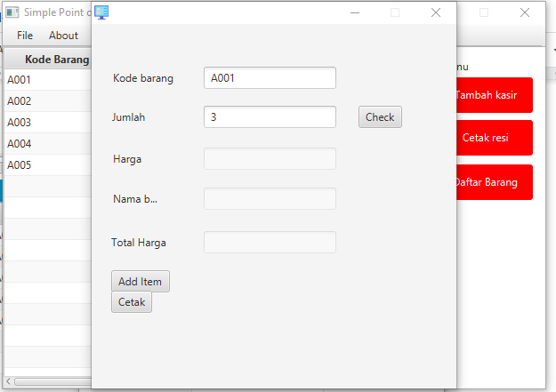Click the Check button

point(380,117)
